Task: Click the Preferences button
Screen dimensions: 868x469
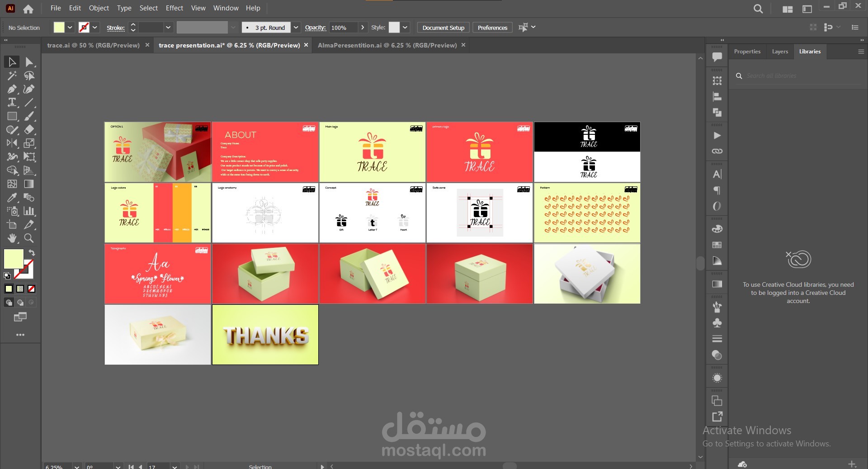Action: (492, 28)
